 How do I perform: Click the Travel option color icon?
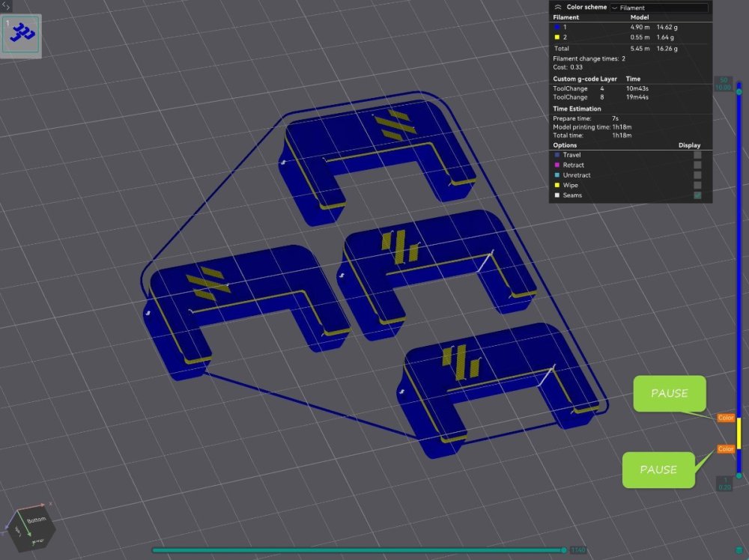click(x=557, y=155)
